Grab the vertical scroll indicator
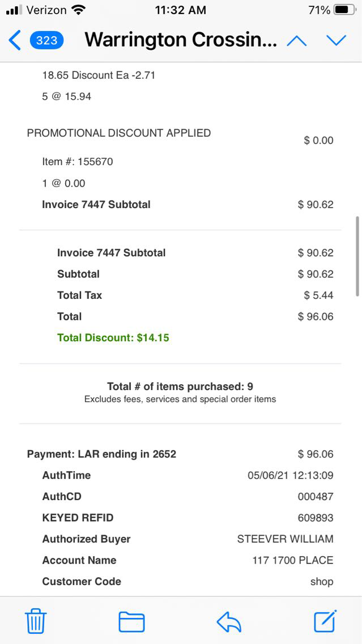Image resolution: width=362 pixels, height=644 pixels. 357,255
